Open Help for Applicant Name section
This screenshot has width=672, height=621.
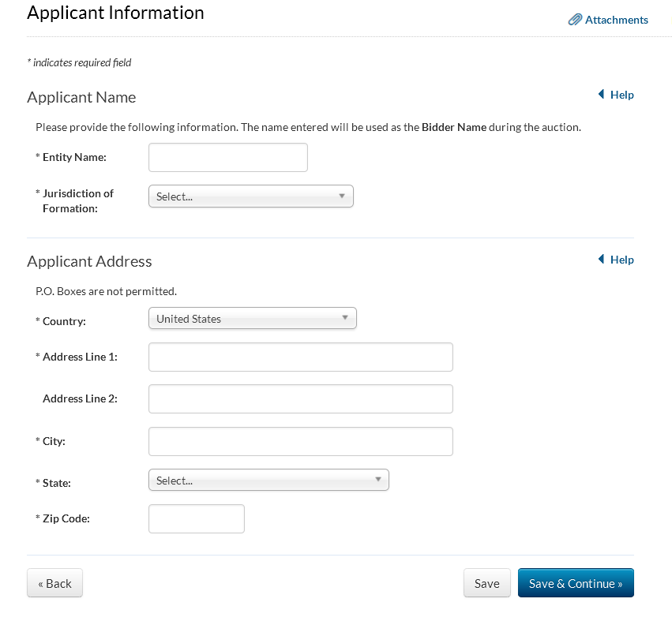(x=621, y=95)
